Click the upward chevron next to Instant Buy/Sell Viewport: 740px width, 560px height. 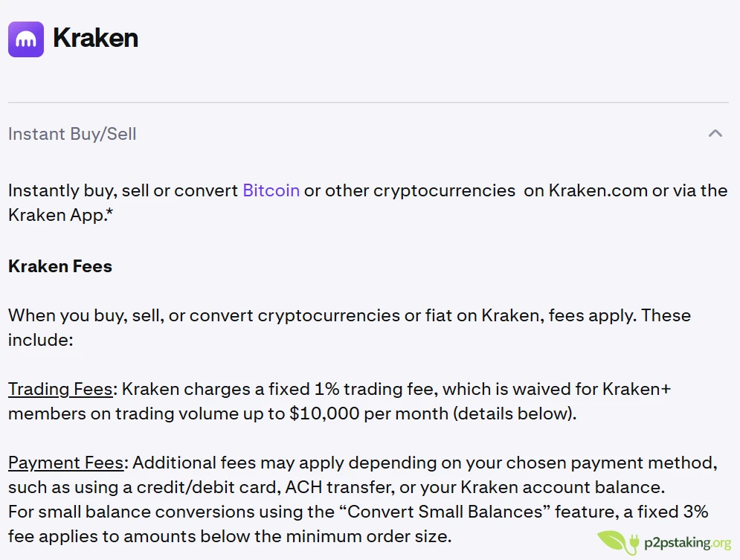tap(715, 134)
